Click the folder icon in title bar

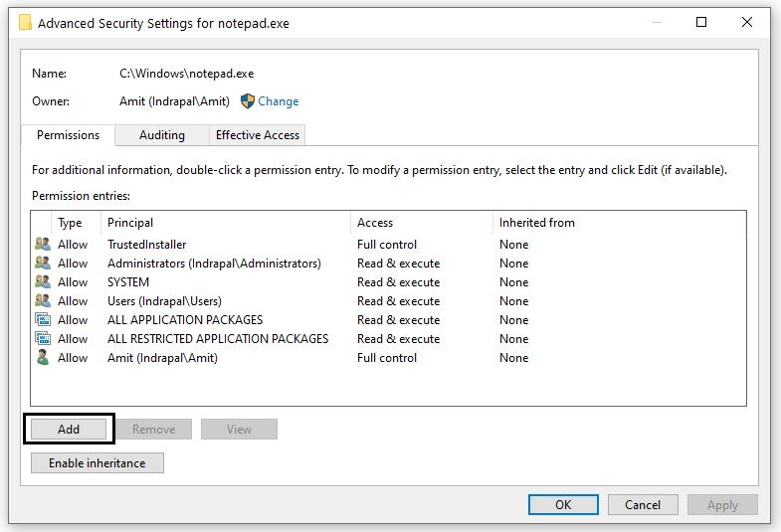click(x=25, y=23)
